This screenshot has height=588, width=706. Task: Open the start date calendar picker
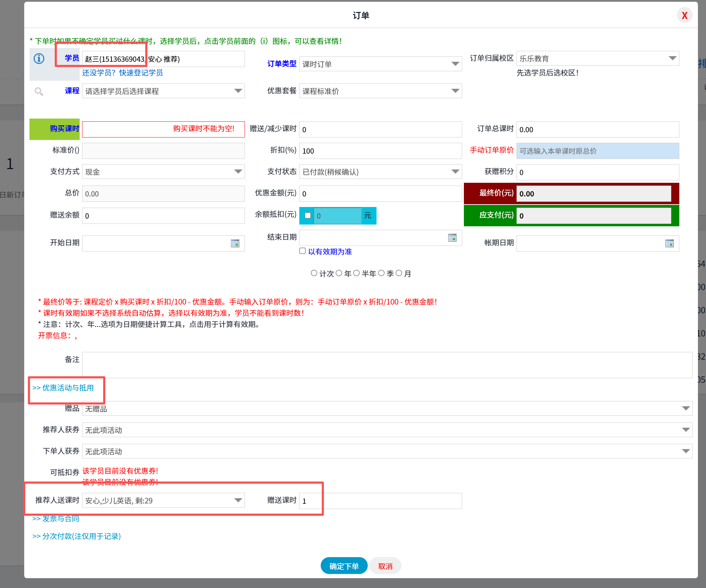click(235, 243)
